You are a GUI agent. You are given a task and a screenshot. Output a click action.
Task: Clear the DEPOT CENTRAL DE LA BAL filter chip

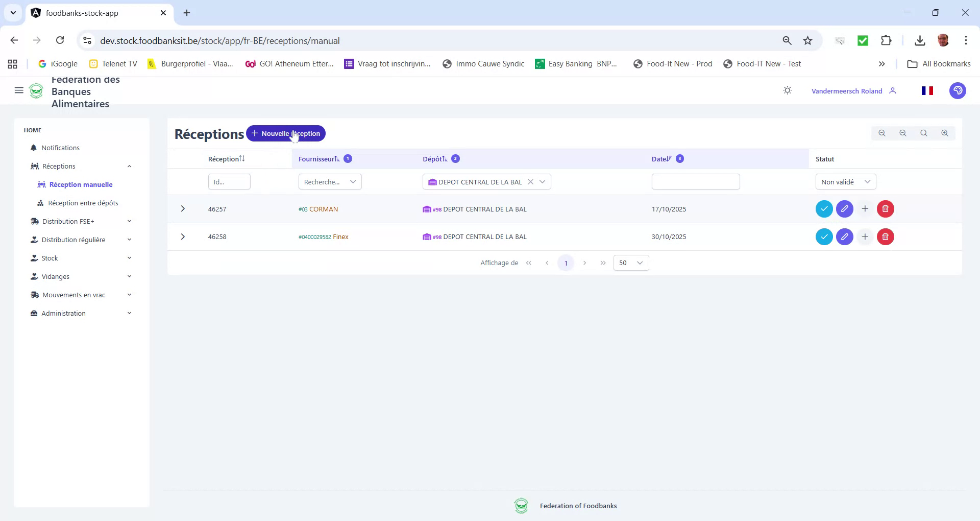[531, 181]
